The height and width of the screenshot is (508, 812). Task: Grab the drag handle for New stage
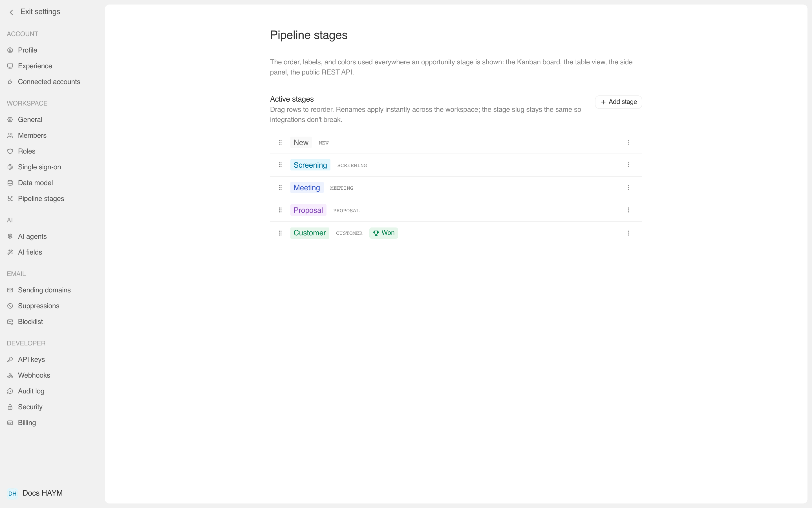tap(280, 143)
